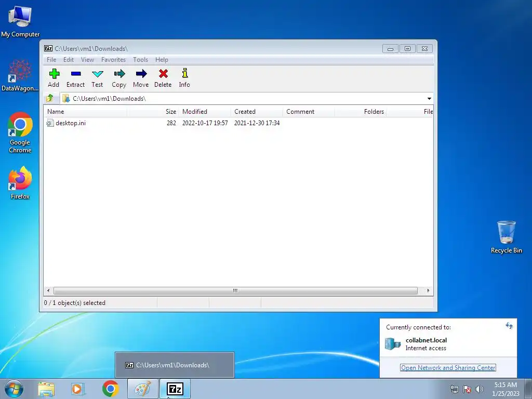Image resolution: width=532 pixels, height=399 pixels.
Task: Sort by Folders column header
Action: 361,111
